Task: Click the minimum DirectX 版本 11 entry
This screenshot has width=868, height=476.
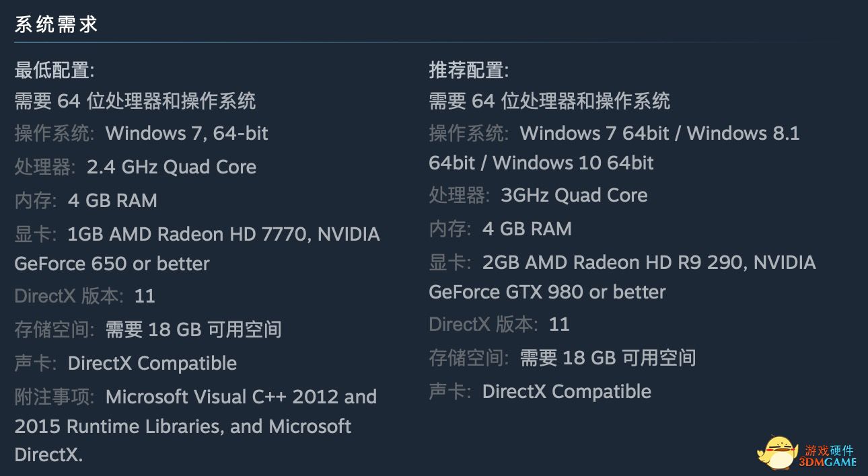Action: pos(85,296)
